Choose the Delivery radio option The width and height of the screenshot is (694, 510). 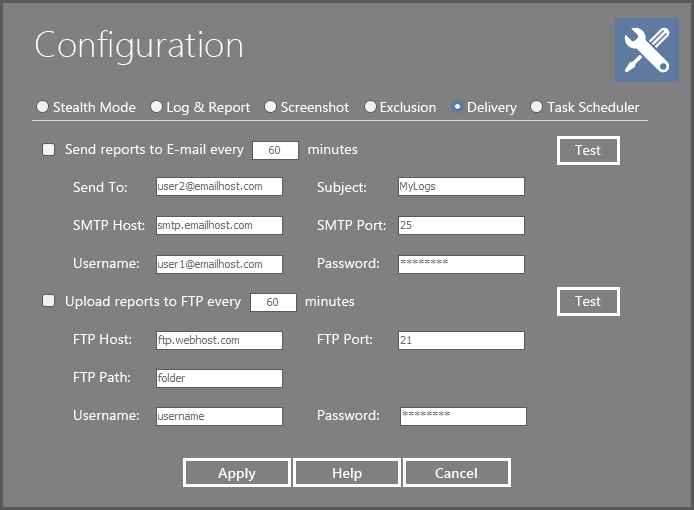click(x=458, y=107)
